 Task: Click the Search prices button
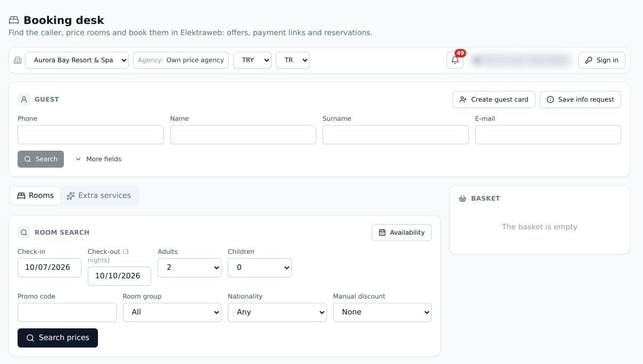[57, 338]
